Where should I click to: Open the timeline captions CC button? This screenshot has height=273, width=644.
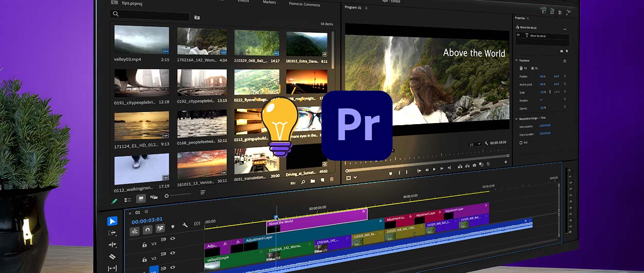[x=197, y=224]
